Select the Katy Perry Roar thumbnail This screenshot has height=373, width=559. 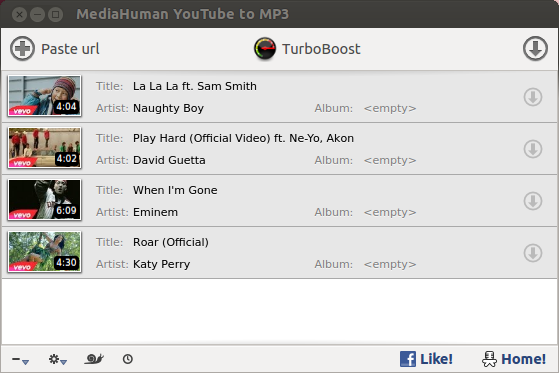point(45,252)
